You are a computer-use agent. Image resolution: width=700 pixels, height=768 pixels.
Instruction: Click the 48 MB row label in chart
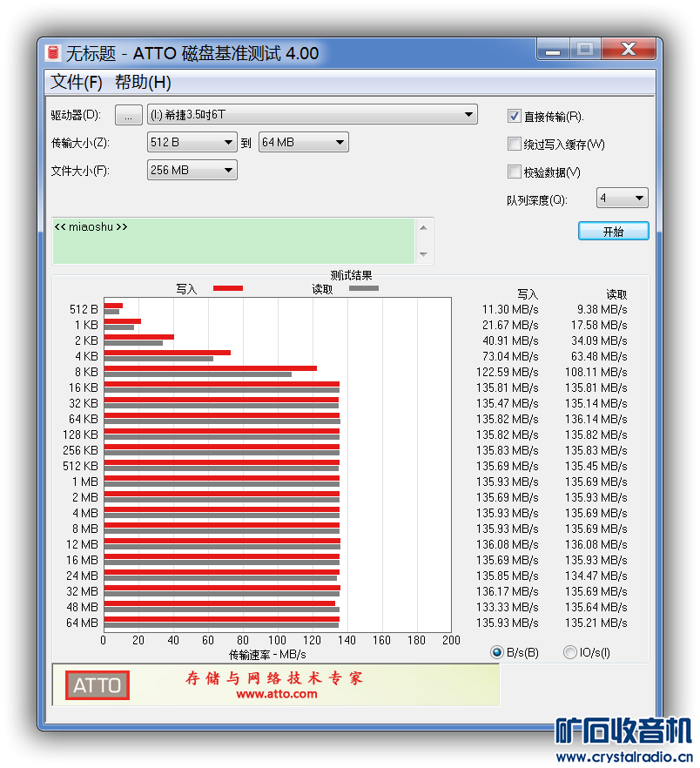click(83, 608)
